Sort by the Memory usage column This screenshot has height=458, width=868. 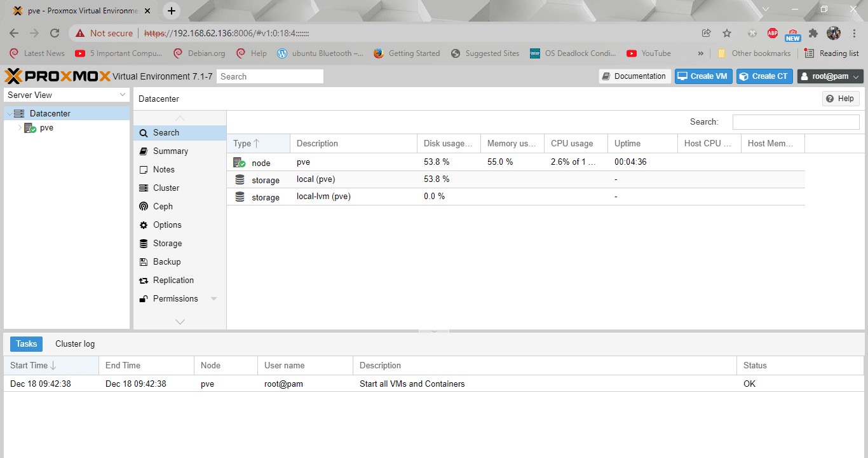coord(513,143)
